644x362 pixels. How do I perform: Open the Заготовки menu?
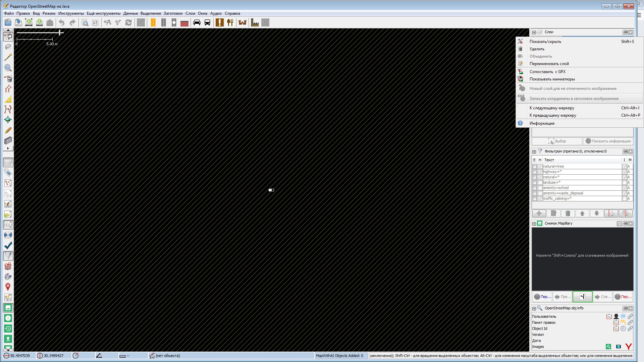tap(173, 13)
